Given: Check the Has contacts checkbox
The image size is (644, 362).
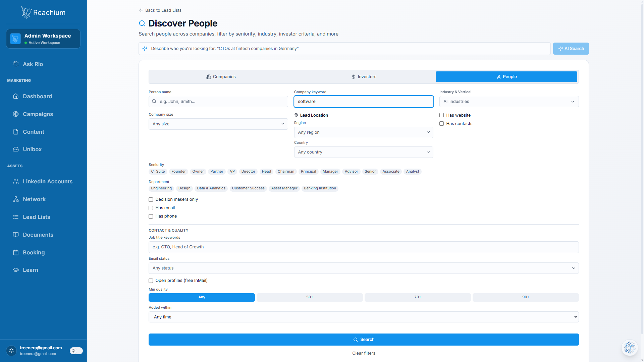Looking at the screenshot, I should click(442, 124).
